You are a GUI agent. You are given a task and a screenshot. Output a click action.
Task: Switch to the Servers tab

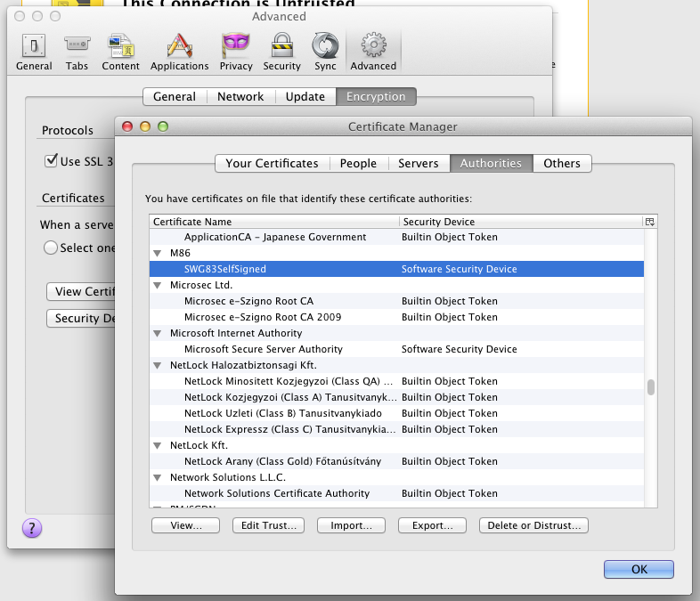(x=418, y=163)
